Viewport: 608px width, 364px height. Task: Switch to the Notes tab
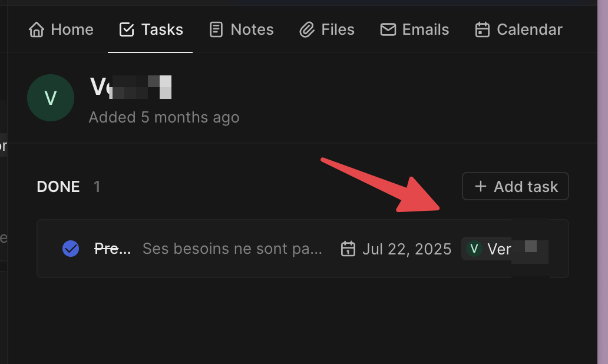coord(252,29)
